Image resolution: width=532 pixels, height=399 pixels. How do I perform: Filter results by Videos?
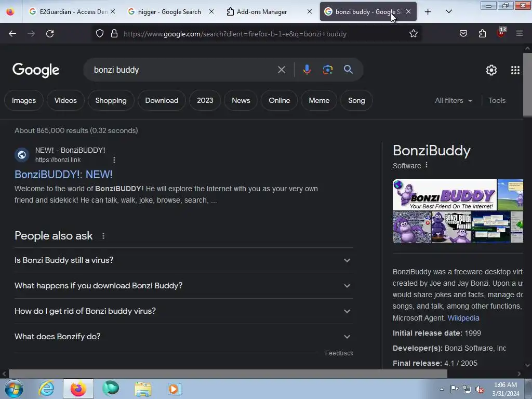pos(65,100)
